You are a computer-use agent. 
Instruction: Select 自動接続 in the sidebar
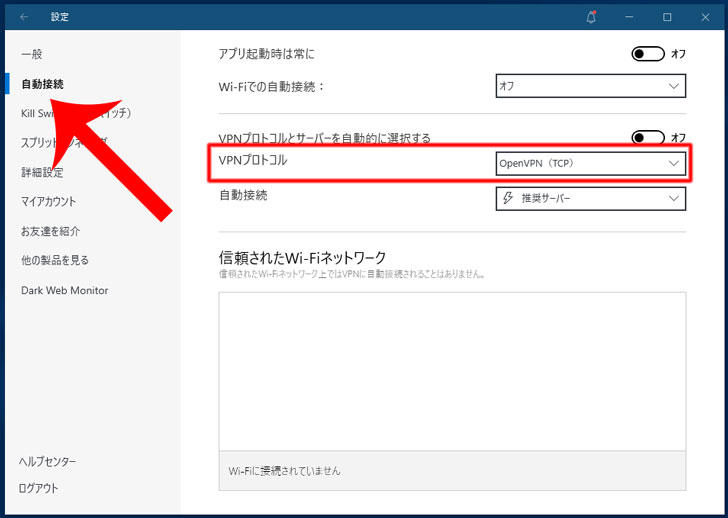[x=42, y=84]
